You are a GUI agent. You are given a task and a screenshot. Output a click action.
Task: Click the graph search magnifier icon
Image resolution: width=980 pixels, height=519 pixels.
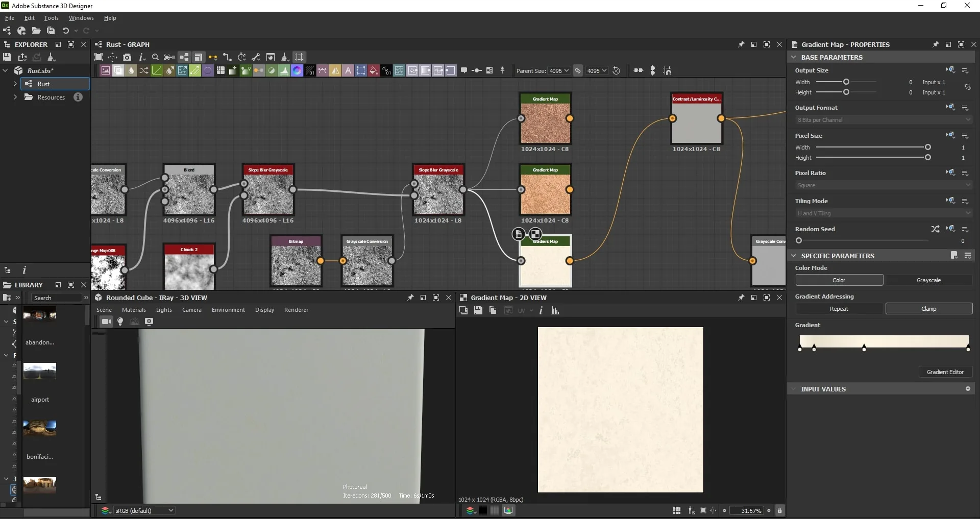click(156, 57)
